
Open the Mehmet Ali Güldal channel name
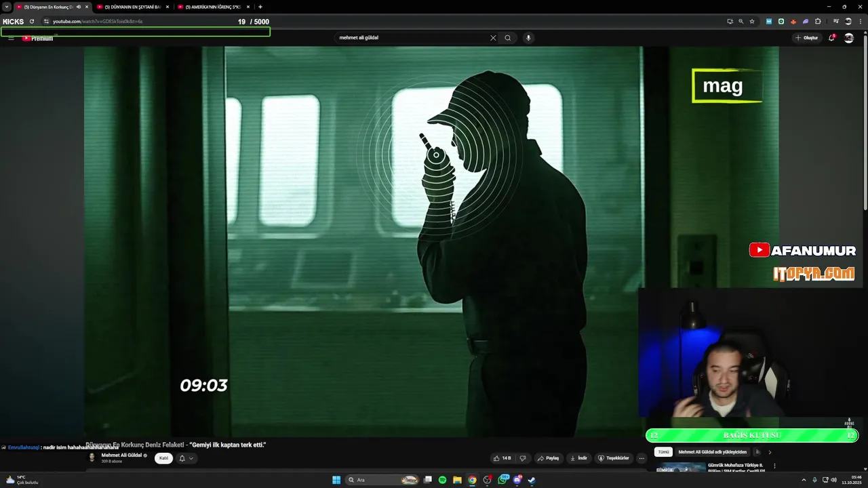coord(121,455)
